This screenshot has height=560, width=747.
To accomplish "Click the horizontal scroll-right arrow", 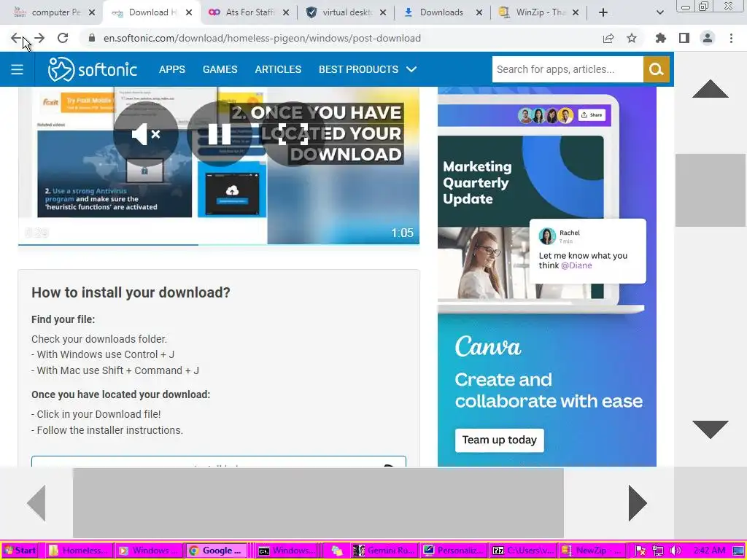I will click(x=638, y=503).
